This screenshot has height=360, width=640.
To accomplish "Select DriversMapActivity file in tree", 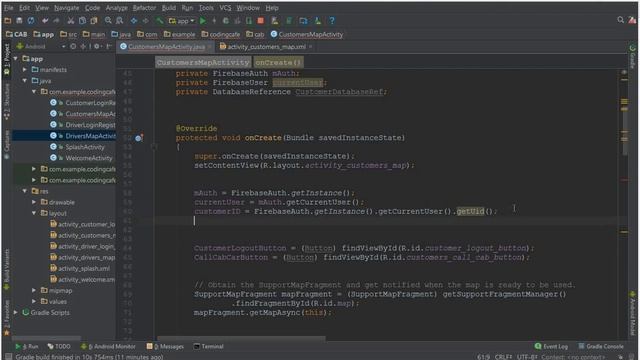I will click(x=82, y=136).
